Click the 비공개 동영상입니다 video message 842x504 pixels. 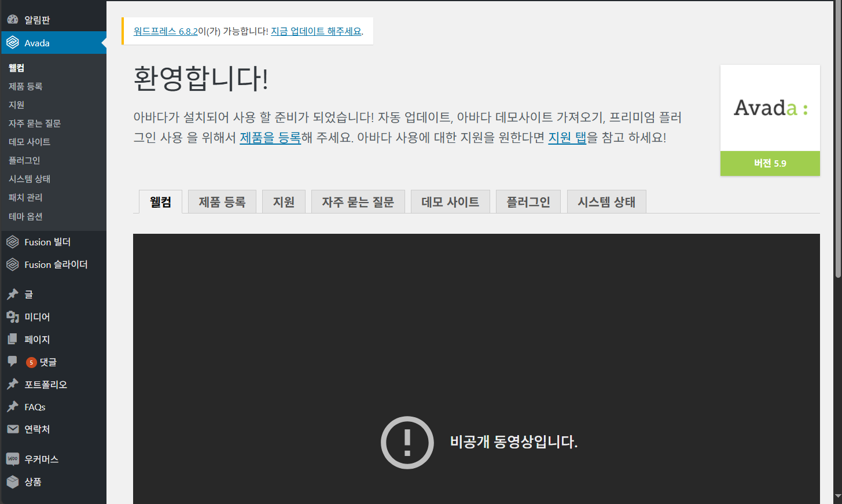(x=514, y=442)
